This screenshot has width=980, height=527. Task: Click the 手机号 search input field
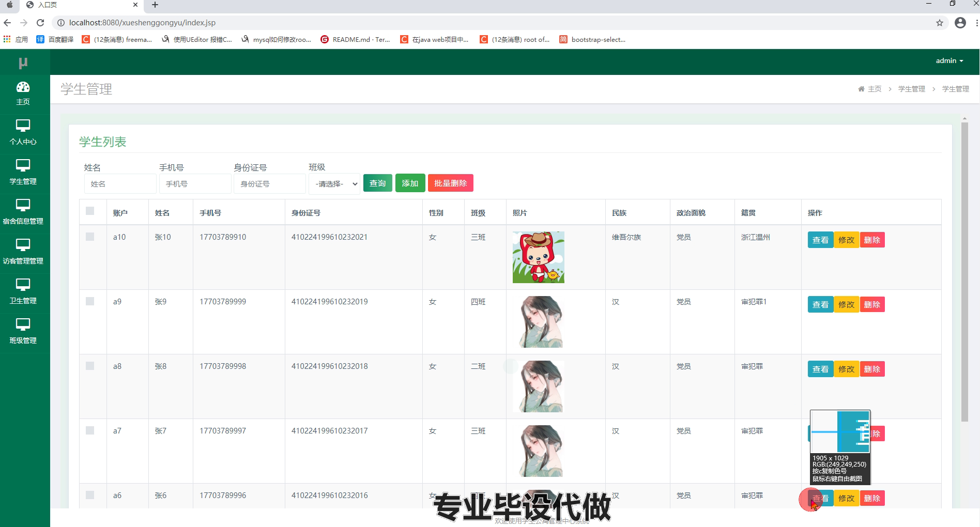(x=195, y=184)
